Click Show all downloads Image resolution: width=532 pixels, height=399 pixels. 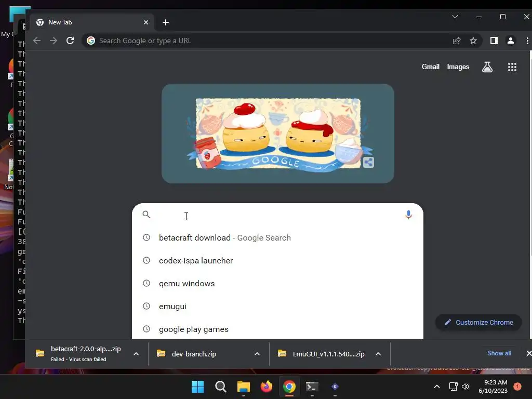(499, 353)
